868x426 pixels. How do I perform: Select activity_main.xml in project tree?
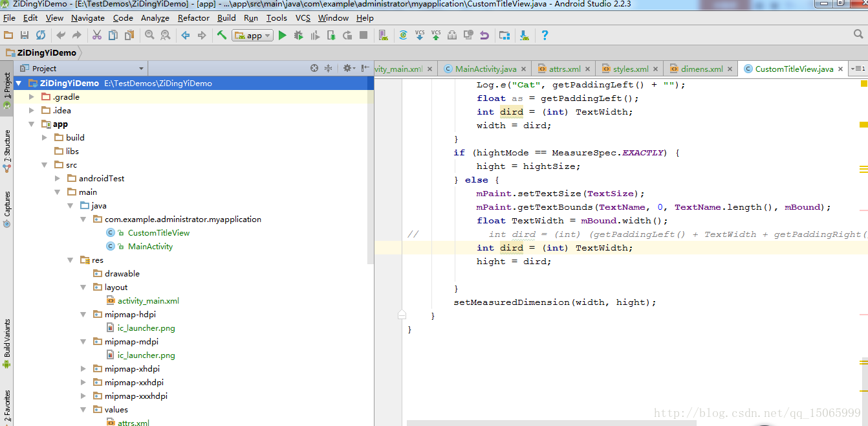click(x=148, y=300)
